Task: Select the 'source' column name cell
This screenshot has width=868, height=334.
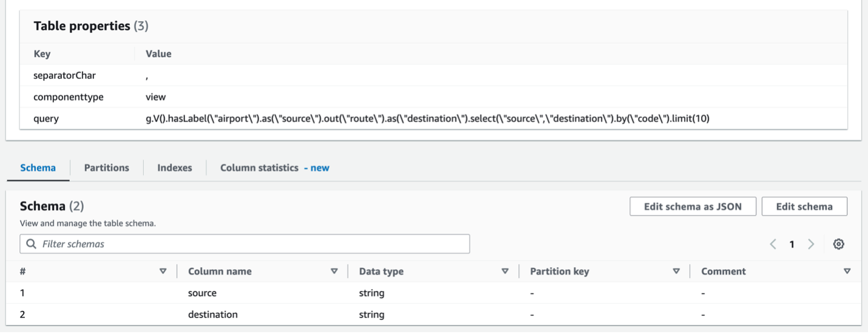Action: pyautogui.click(x=202, y=293)
